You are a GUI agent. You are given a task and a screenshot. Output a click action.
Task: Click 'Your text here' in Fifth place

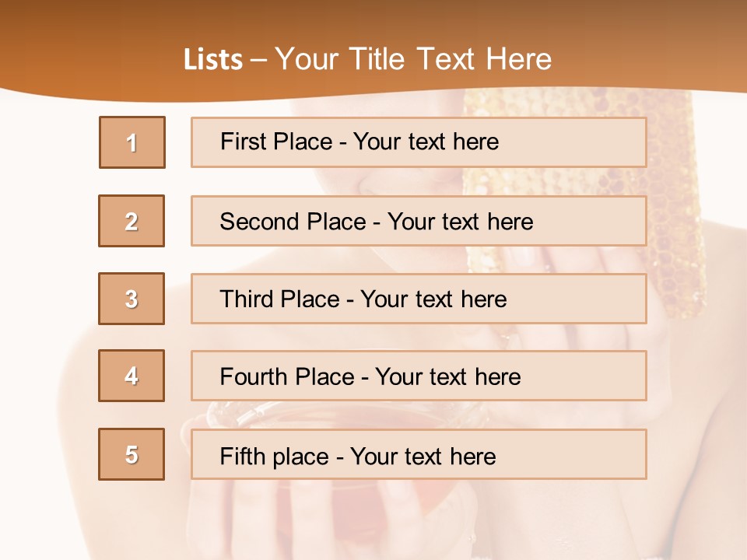tap(423, 457)
